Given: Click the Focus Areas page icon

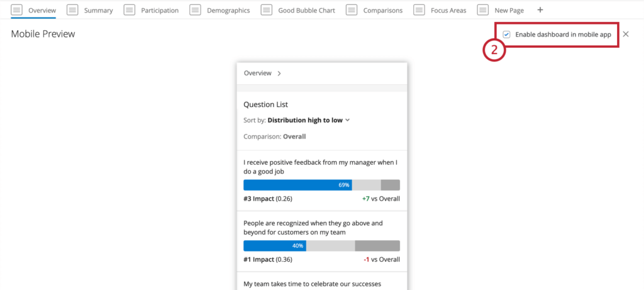Looking at the screenshot, I should point(419,10).
